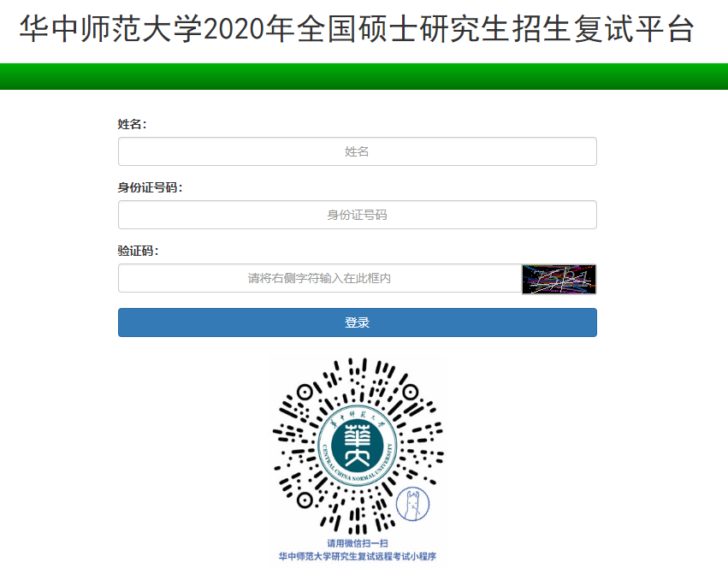Focus the 身份证号码 ID number field
The width and height of the screenshot is (728, 574).
[357, 215]
